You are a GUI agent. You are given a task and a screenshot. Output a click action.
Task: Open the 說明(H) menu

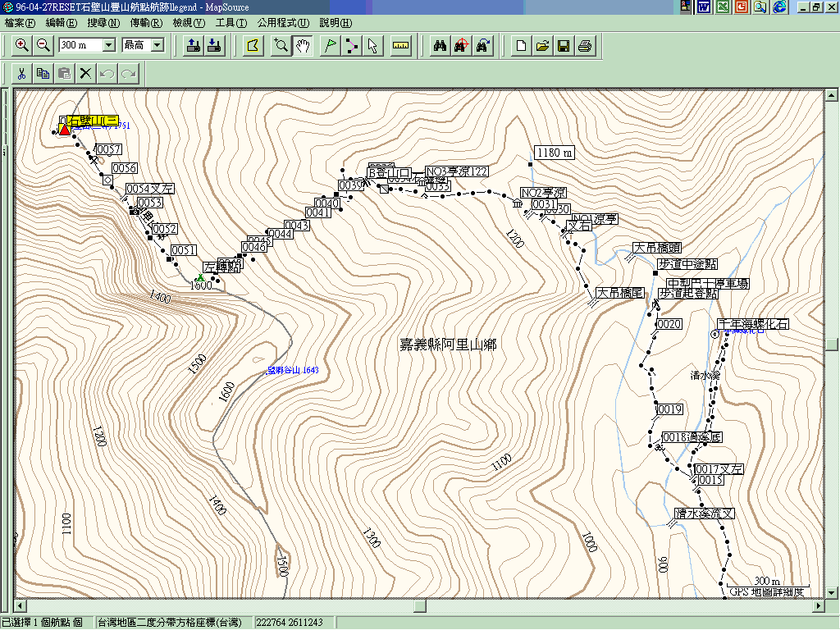click(x=336, y=23)
